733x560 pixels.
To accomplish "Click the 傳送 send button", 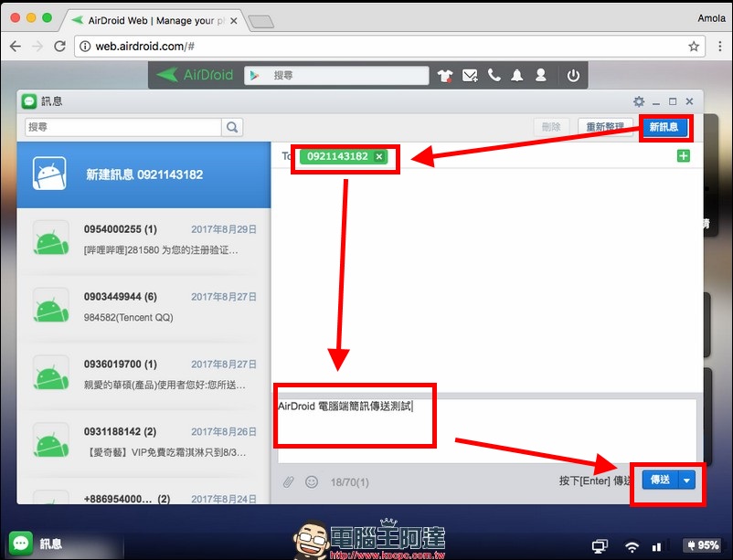I will pos(661,481).
